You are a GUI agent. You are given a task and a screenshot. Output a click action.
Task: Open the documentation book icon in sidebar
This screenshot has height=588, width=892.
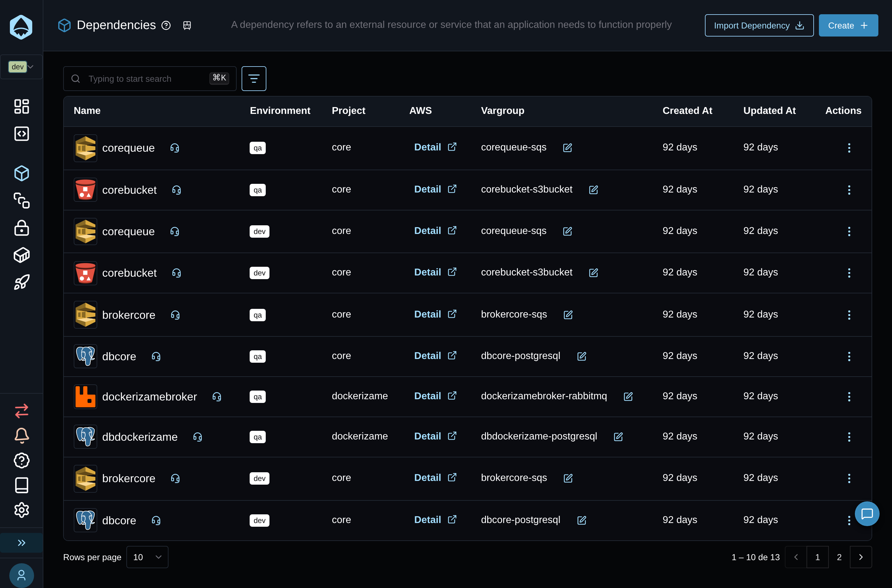pyautogui.click(x=21, y=485)
